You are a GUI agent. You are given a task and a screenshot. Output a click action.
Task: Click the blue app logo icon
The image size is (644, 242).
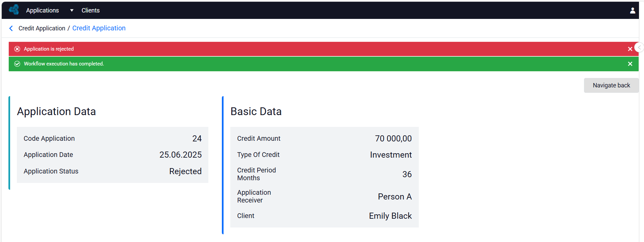(14, 10)
